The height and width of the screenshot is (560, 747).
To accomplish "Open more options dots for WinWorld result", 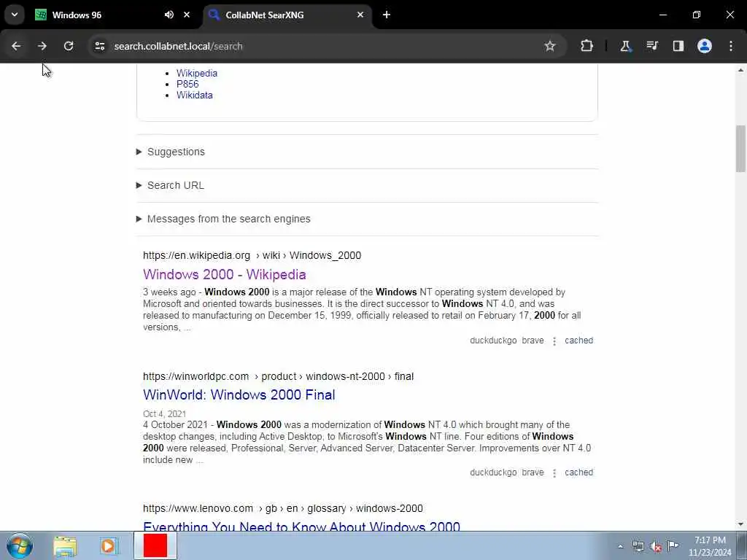I will pyautogui.click(x=554, y=472).
